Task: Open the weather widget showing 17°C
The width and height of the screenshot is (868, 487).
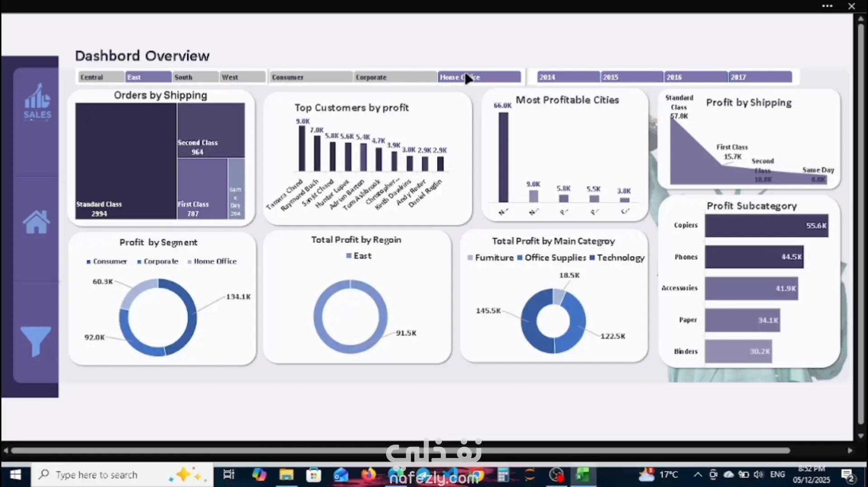Action: 658,475
